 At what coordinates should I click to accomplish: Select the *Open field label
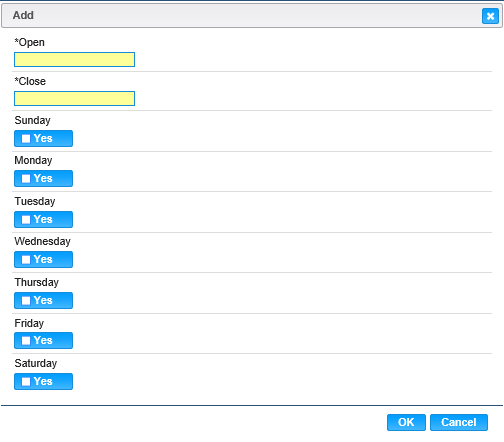(29, 43)
